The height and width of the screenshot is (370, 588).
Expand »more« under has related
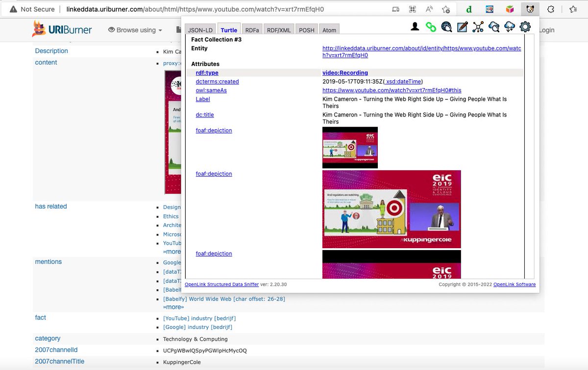(x=172, y=252)
